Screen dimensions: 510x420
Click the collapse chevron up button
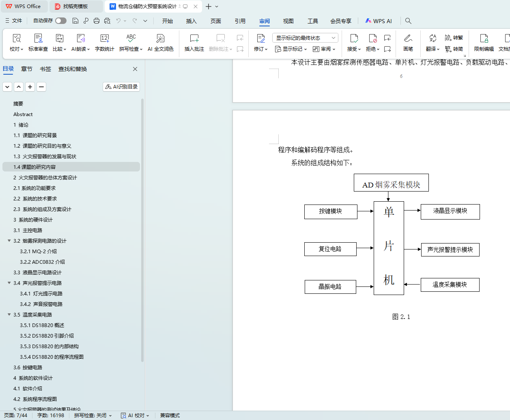[x=19, y=87]
